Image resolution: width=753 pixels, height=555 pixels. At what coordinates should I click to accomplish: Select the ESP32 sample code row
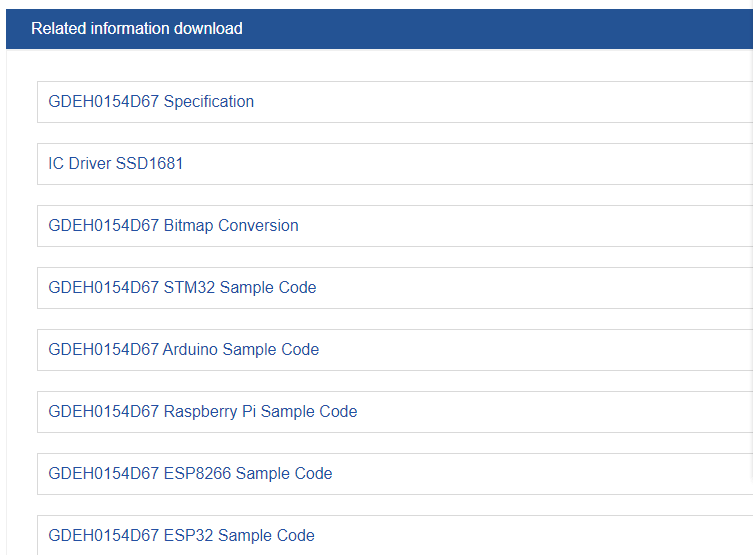point(395,535)
